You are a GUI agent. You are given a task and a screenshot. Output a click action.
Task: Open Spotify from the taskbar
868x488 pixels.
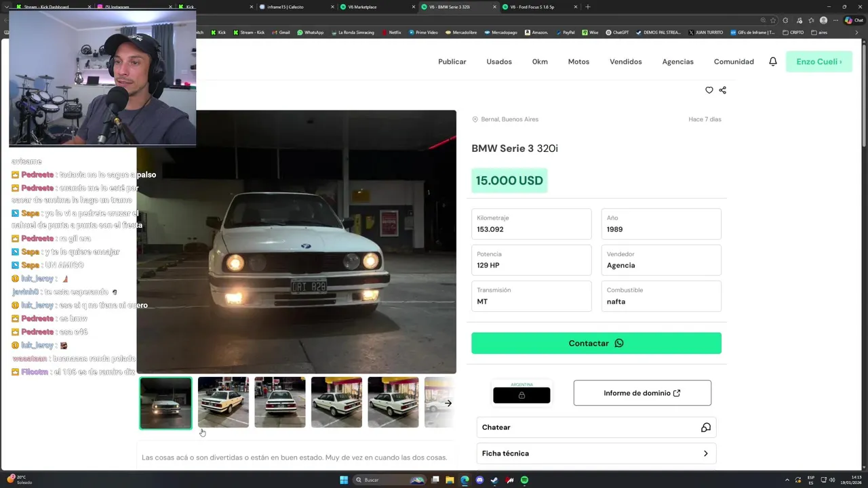pos(525,480)
